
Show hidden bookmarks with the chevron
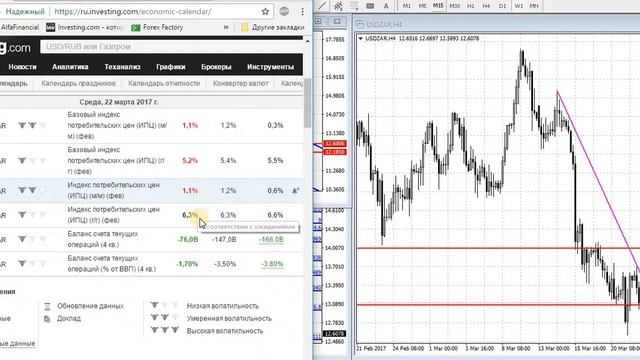click(226, 27)
